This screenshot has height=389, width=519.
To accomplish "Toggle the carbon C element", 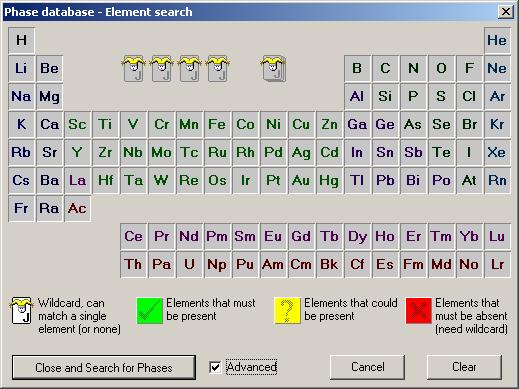I will pyautogui.click(x=385, y=68).
